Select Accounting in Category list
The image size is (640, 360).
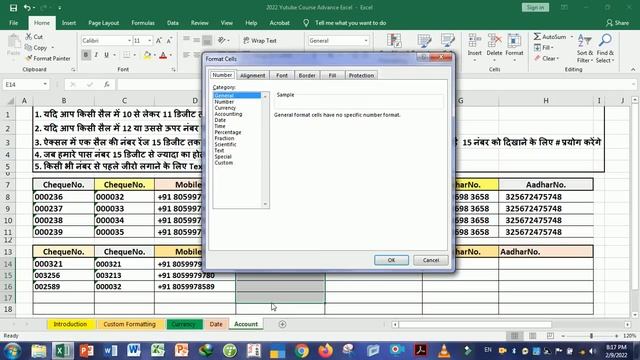click(228, 114)
